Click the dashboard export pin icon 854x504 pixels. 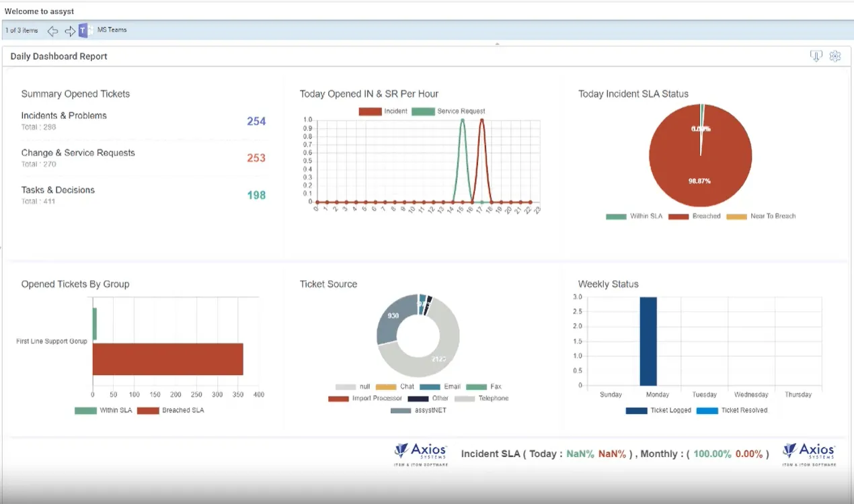tap(816, 56)
